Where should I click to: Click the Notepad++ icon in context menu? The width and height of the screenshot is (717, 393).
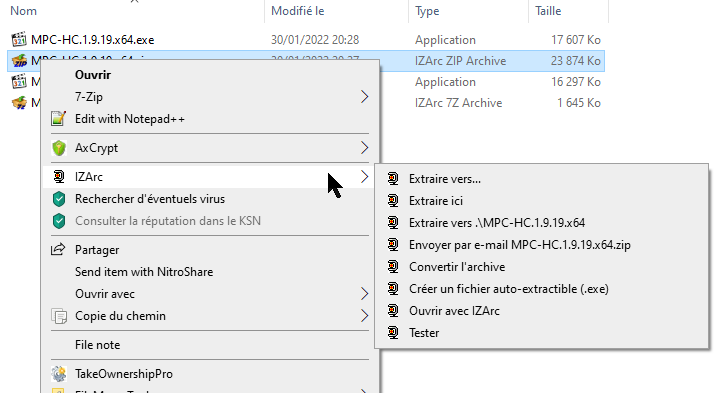coord(58,118)
